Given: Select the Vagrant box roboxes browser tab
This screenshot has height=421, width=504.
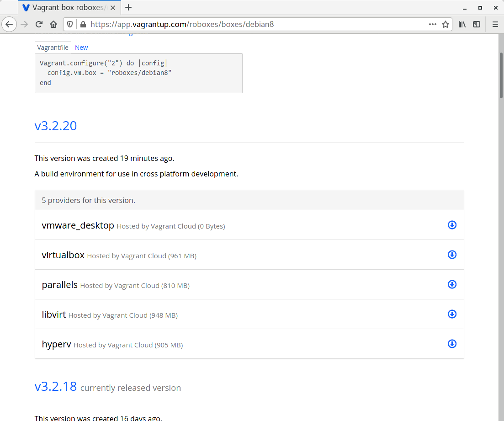Looking at the screenshot, I should tap(69, 7).
